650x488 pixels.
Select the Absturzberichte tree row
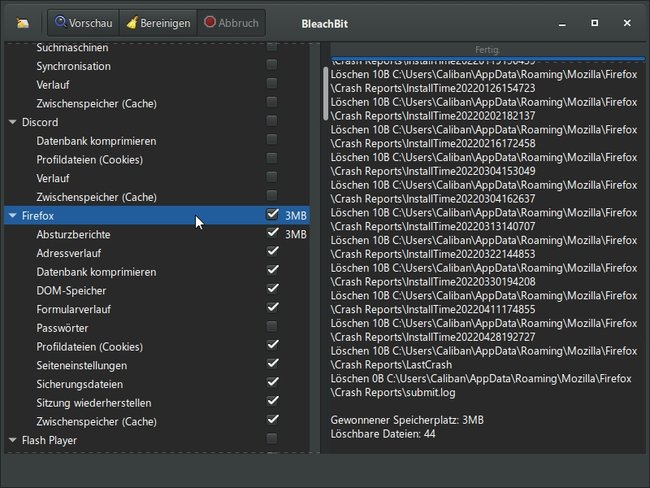(x=157, y=235)
